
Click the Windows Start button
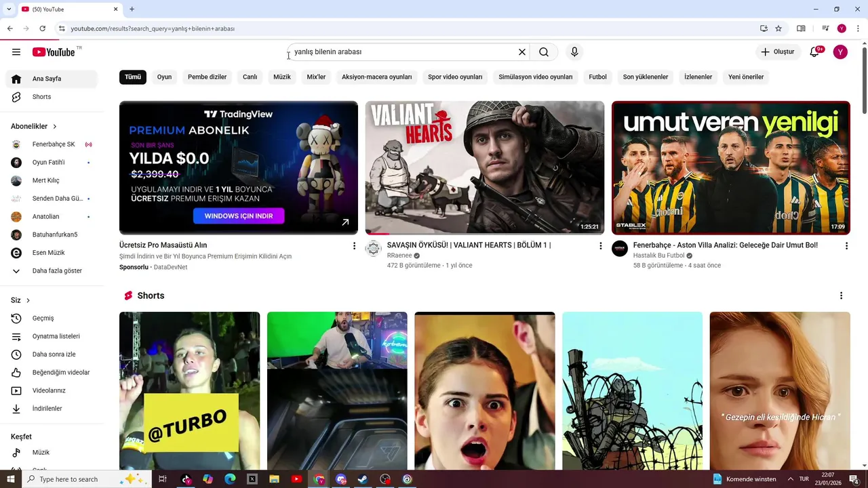[x=10, y=479]
